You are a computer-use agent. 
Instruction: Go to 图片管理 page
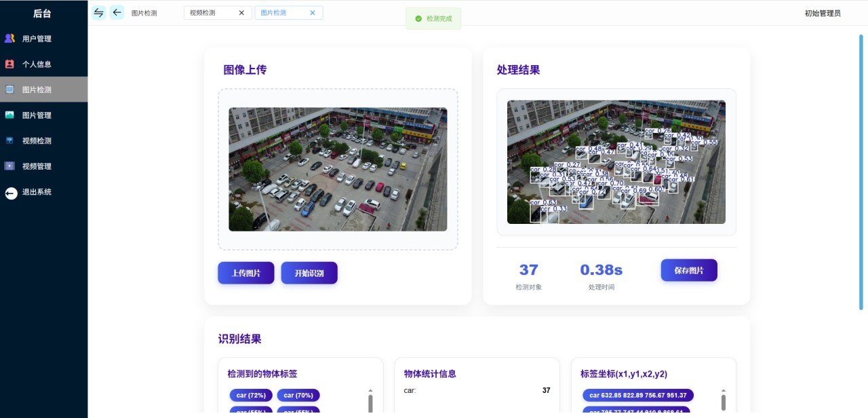point(43,115)
